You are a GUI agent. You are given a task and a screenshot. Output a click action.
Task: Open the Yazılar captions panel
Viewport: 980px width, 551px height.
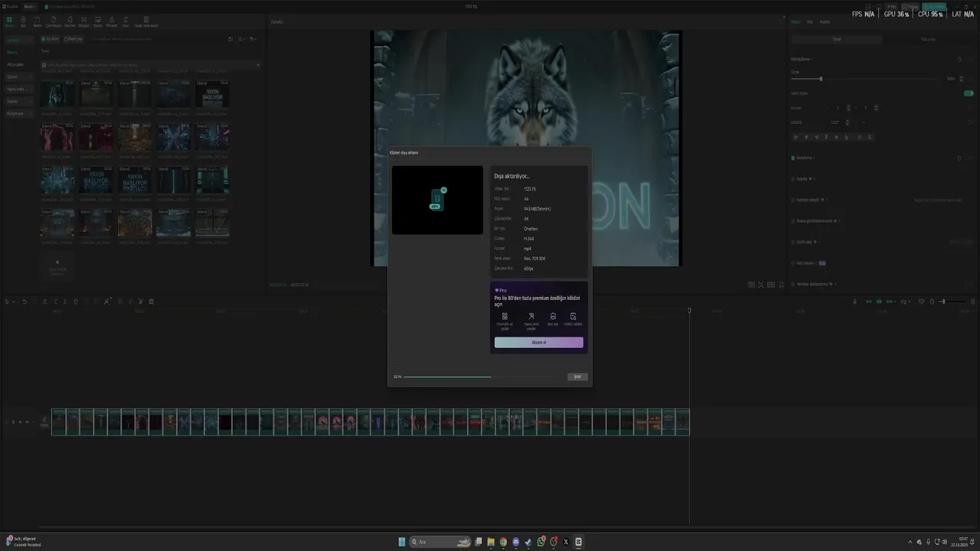coord(97,21)
